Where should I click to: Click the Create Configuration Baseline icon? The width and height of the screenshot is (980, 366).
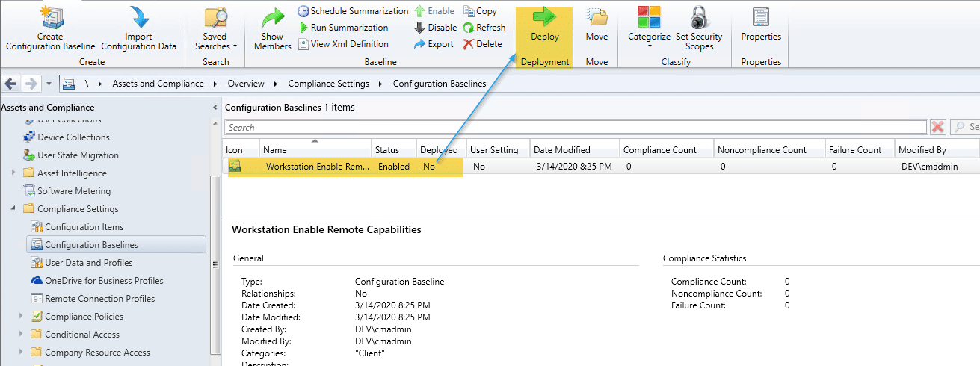tap(50, 17)
